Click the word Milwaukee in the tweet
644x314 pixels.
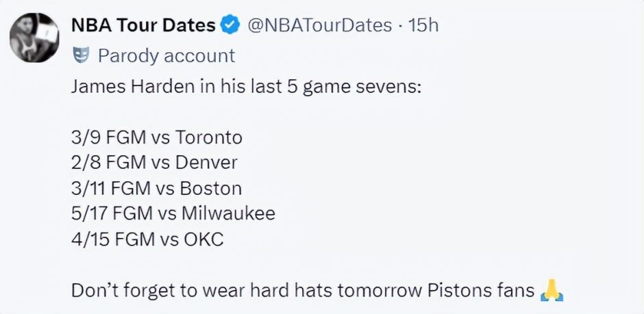(228, 214)
